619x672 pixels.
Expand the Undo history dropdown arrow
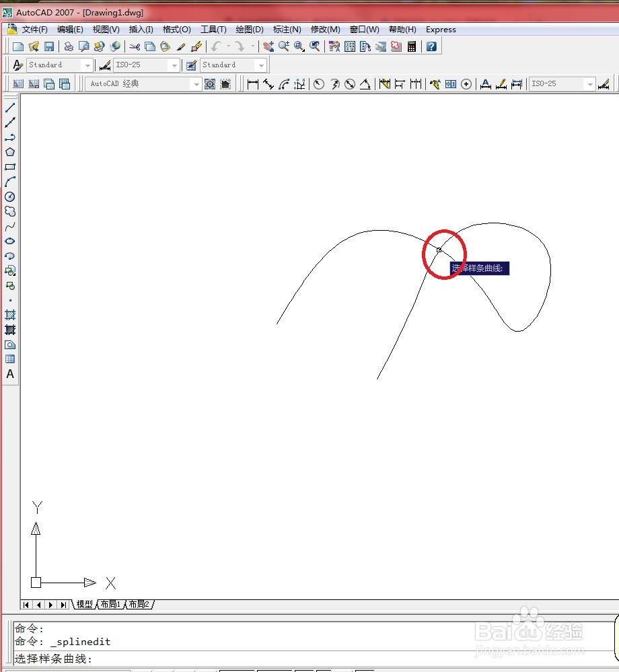[x=229, y=46]
